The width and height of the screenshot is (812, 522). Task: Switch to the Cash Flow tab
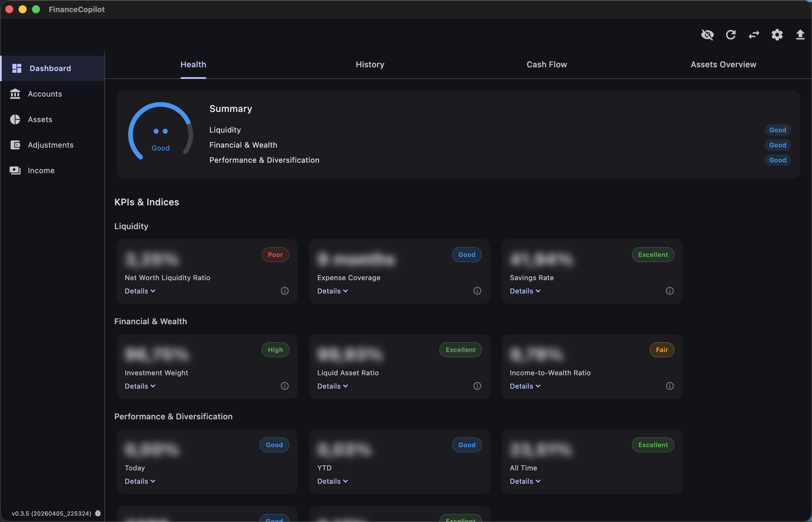546,64
